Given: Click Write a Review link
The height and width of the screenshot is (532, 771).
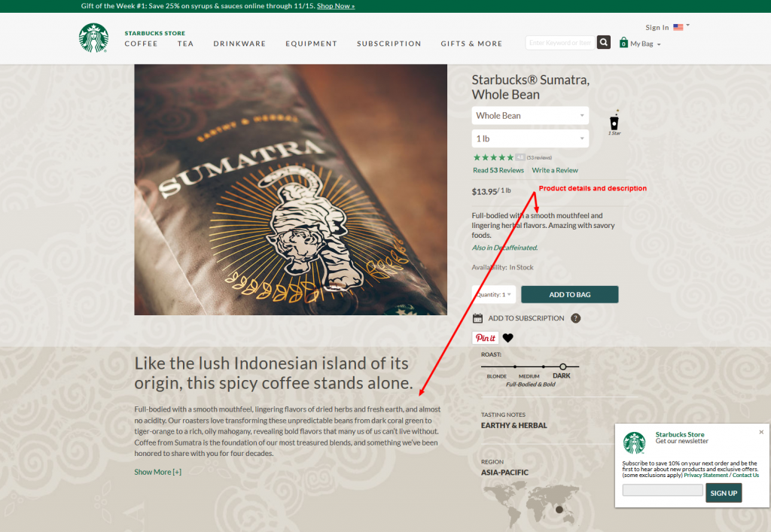Looking at the screenshot, I should coord(555,171).
